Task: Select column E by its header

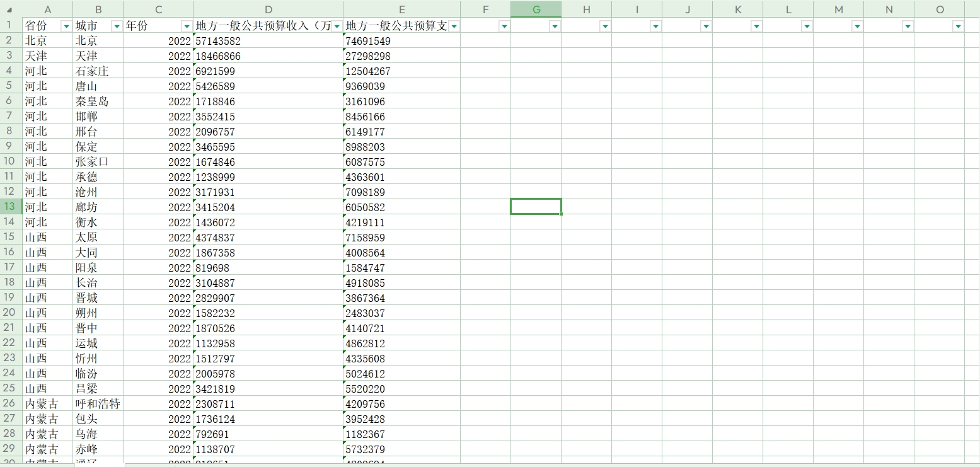Action: click(402, 9)
